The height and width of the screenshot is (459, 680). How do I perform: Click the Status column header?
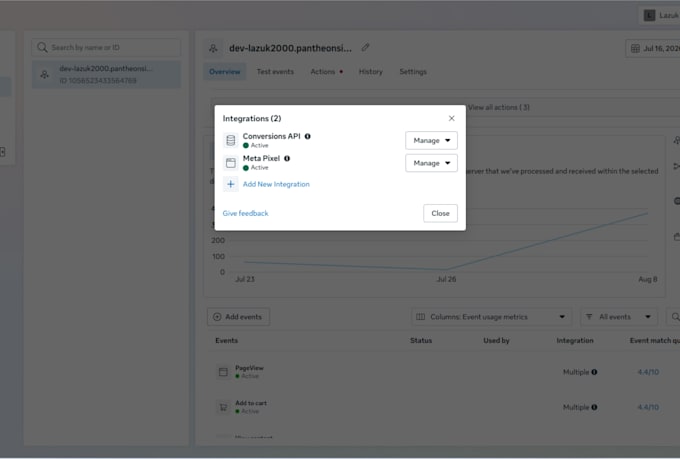point(421,341)
